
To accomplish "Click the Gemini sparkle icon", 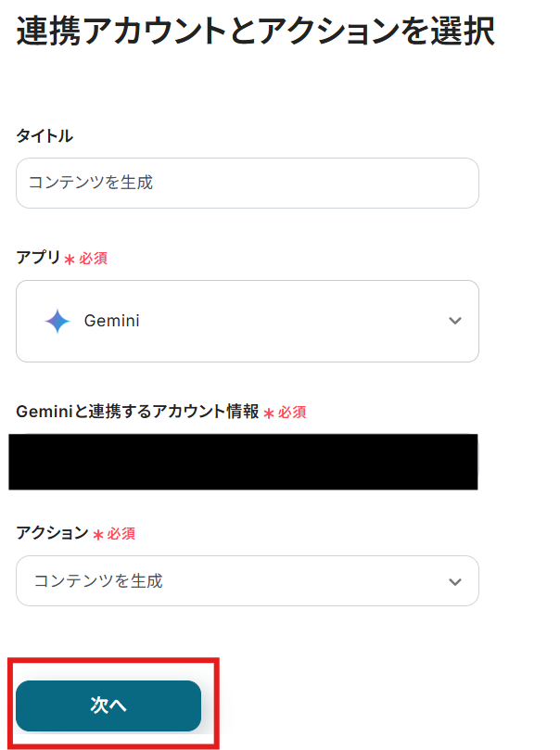I will tap(57, 321).
